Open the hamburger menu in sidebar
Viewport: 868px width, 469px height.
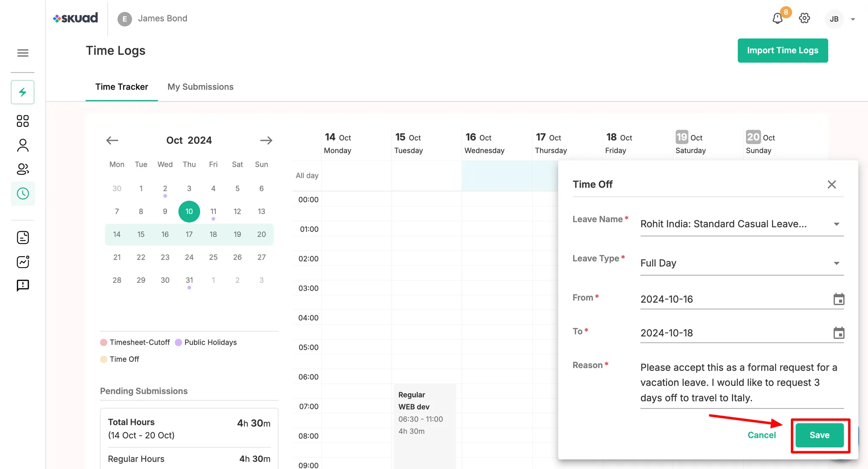tap(23, 53)
